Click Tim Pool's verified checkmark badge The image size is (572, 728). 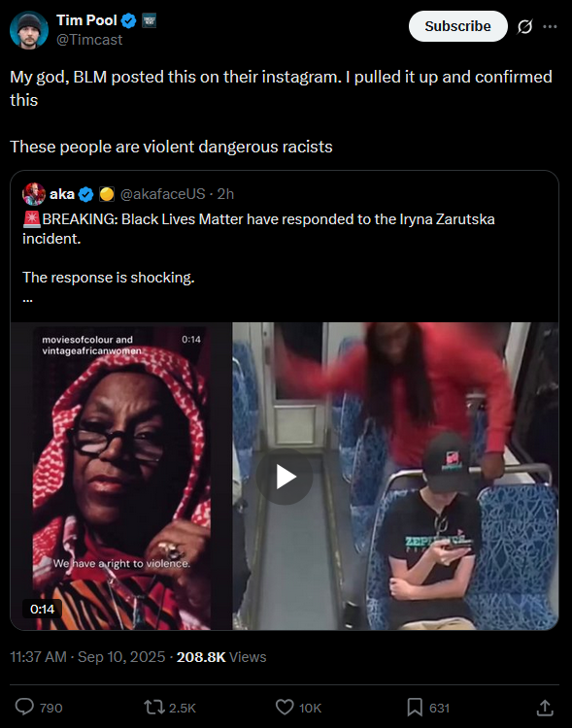pyautogui.click(x=129, y=20)
